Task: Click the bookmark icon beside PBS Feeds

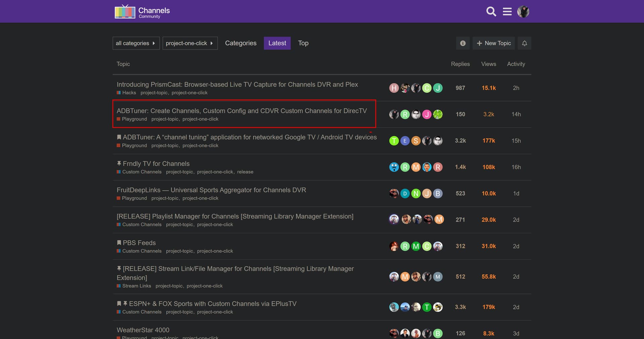Action: [119, 243]
